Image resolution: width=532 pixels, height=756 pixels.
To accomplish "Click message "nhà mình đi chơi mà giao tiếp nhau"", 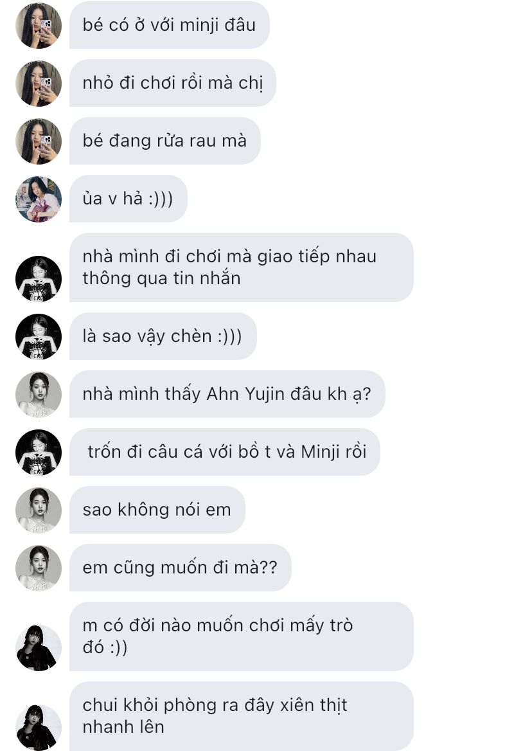I will tap(241, 267).
